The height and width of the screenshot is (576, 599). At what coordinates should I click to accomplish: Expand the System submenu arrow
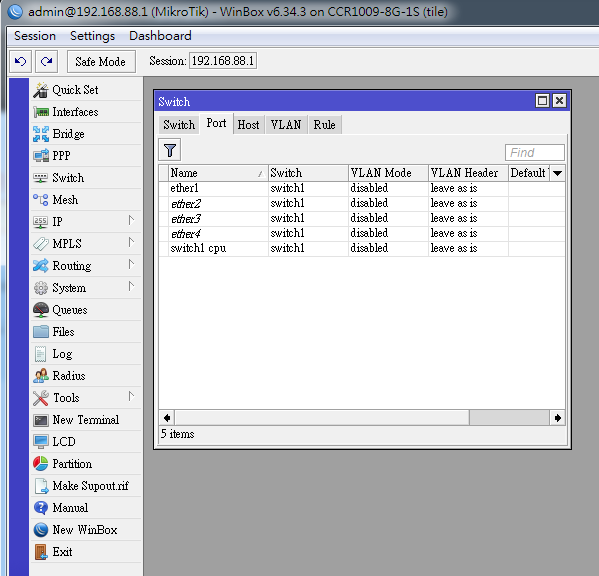[131, 286]
